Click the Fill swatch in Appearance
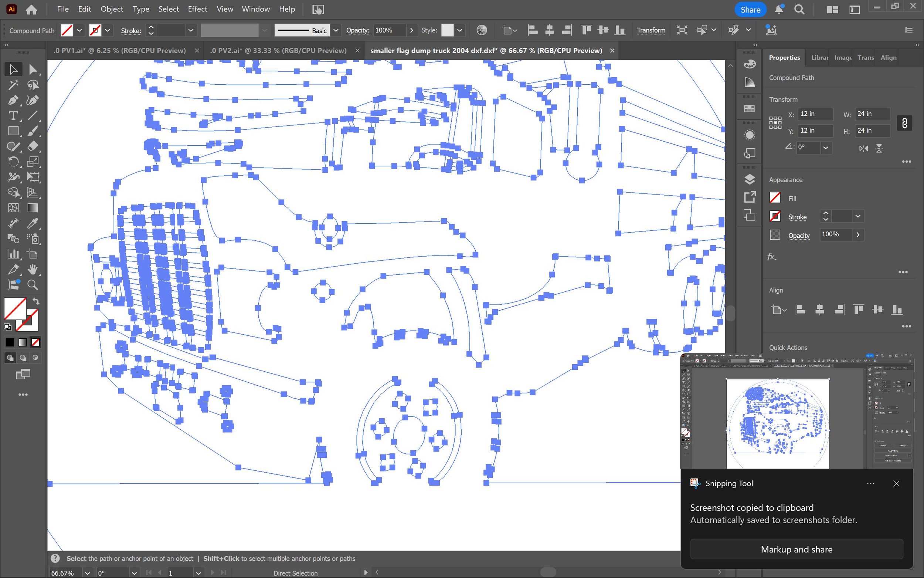The width and height of the screenshot is (924, 578). 775,198
